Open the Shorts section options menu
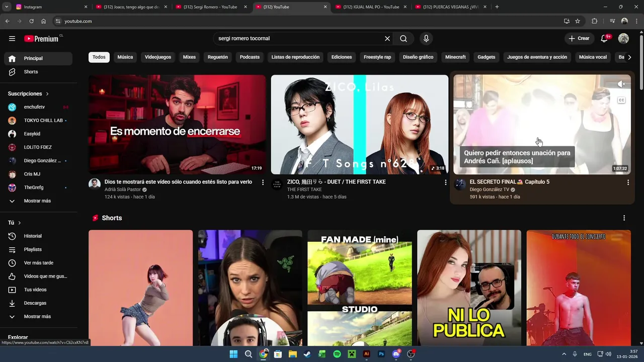 (624, 218)
